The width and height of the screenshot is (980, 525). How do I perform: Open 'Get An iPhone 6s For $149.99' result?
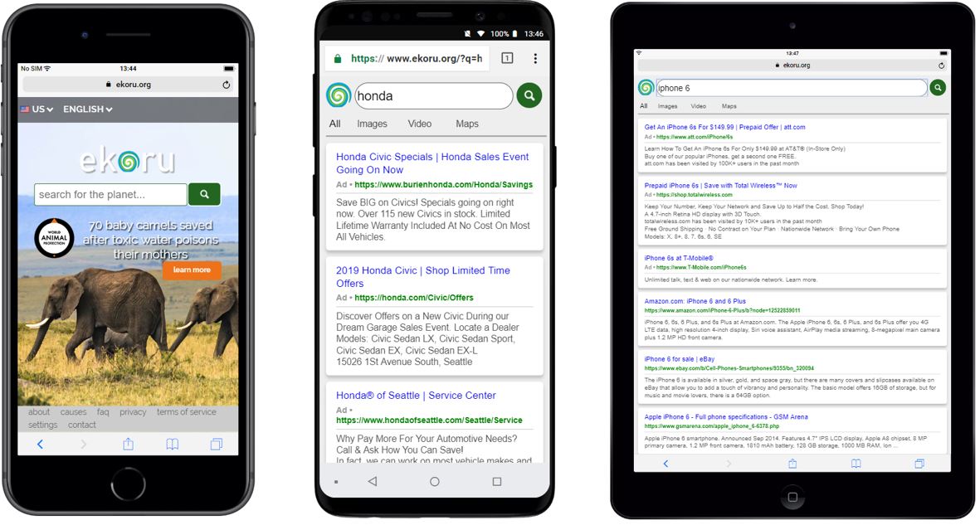724,127
